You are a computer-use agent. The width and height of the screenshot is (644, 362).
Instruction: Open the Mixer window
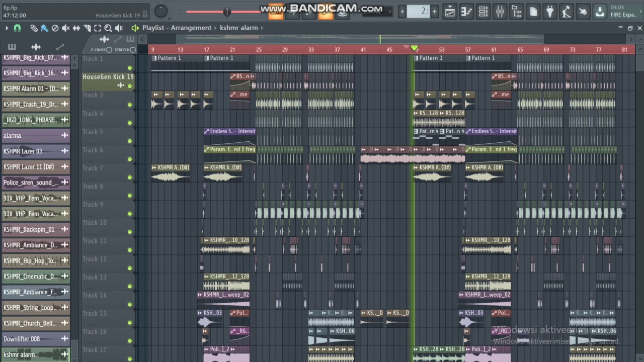[500, 11]
